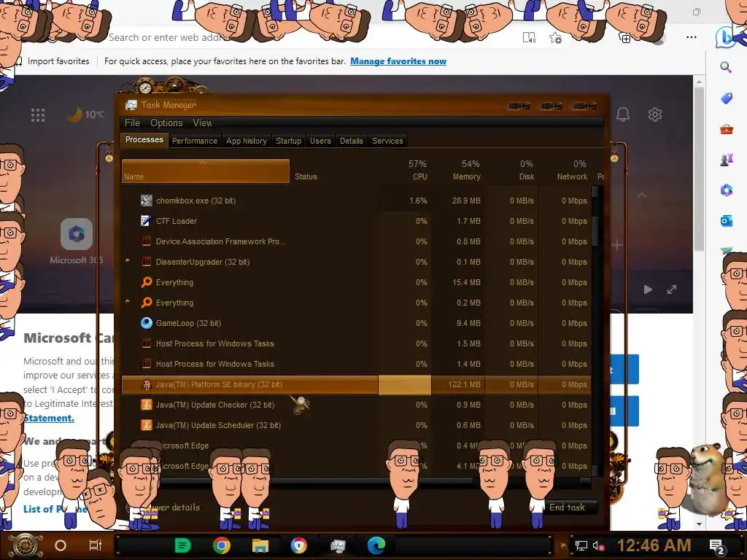The width and height of the screenshot is (747, 560).
Task: Open the Edge app launcher grid
Action: pyautogui.click(x=38, y=114)
